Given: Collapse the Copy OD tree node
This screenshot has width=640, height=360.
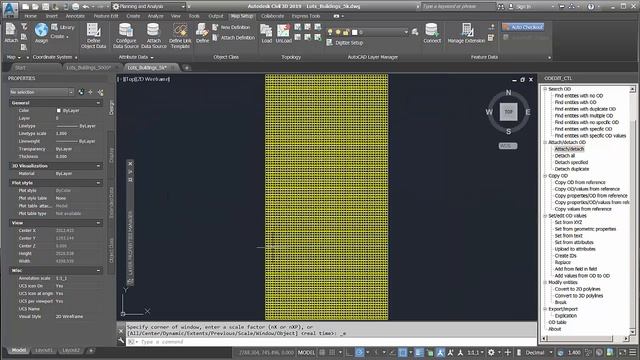Looking at the screenshot, I should pyautogui.click(x=545, y=176).
